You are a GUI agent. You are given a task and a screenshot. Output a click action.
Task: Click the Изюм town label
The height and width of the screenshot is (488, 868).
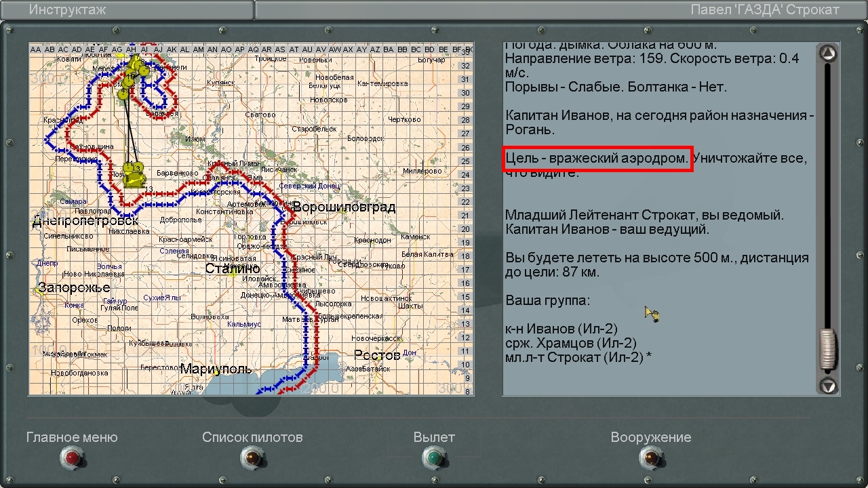[x=195, y=140]
